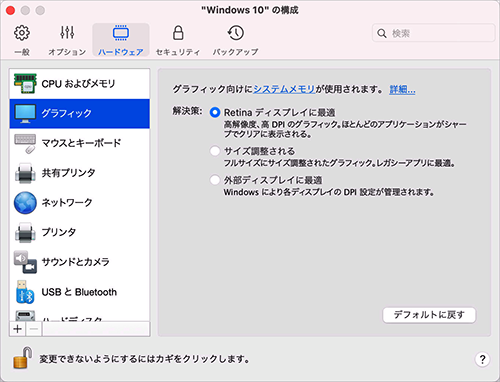The width and height of the screenshot is (500, 382).
Task: Choose サイズ調整される radio option
Action: [x=215, y=151]
